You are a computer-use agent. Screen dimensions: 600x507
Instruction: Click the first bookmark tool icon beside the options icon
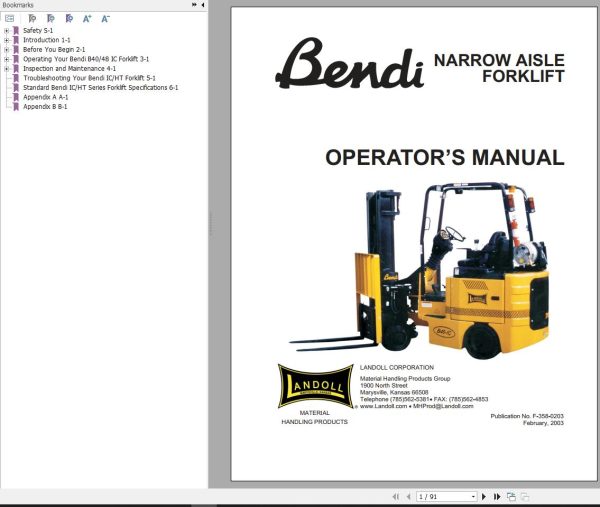(x=32, y=18)
